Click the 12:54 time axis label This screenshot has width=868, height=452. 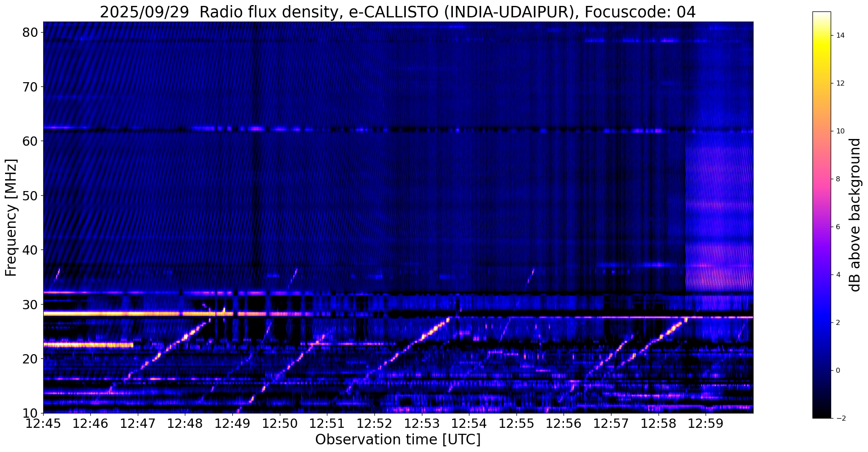469,424
